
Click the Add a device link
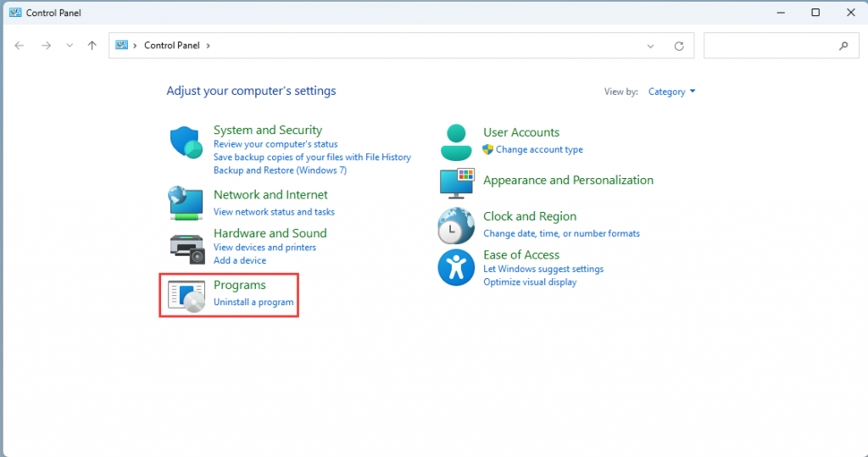[x=240, y=260]
